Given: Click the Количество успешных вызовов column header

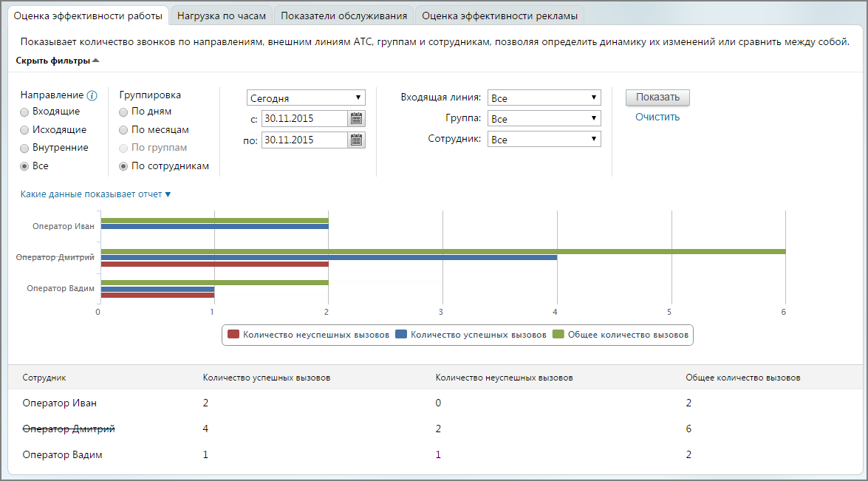Looking at the screenshot, I should tap(266, 378).
